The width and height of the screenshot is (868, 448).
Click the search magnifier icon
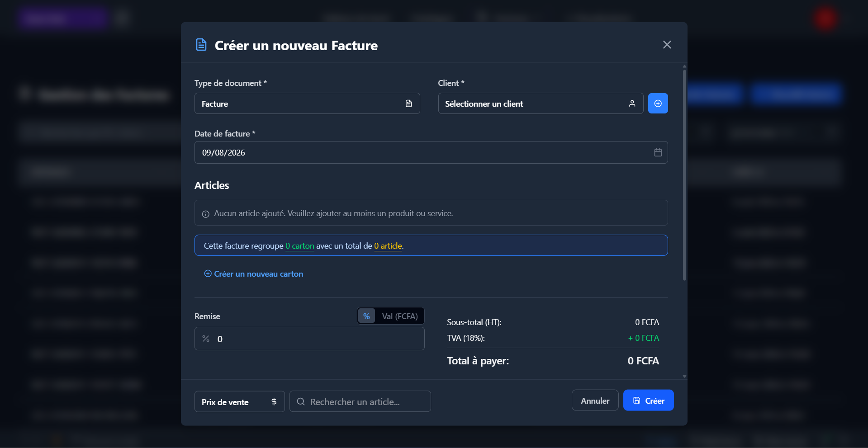300,401
